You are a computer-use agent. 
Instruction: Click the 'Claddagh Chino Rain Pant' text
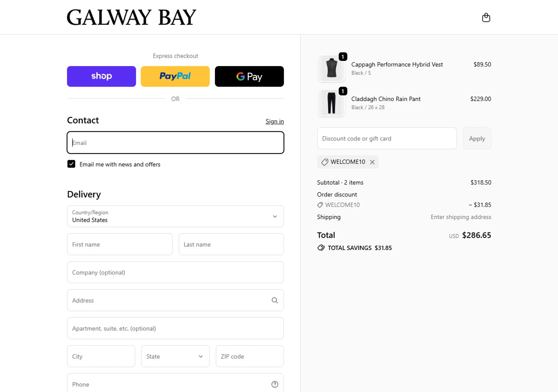point(386,99)
